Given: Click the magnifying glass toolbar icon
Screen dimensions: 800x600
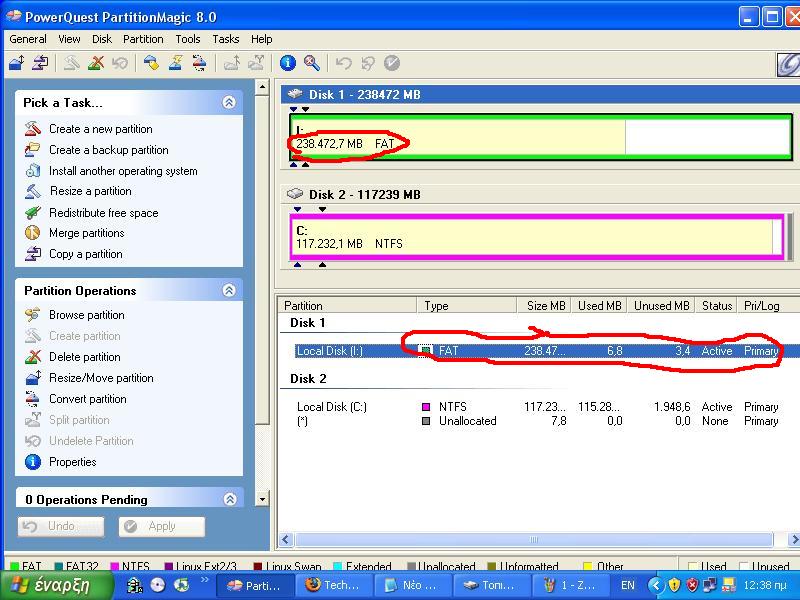Looking at the screenshot, I should point(312,63).
